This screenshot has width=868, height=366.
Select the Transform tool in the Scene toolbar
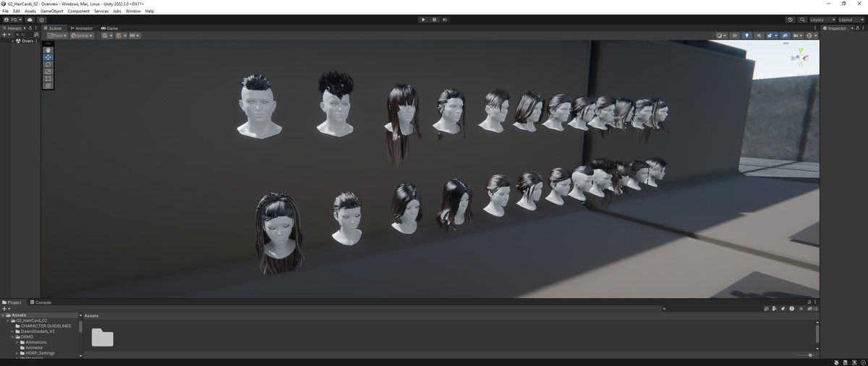click(x=48, y=85)
